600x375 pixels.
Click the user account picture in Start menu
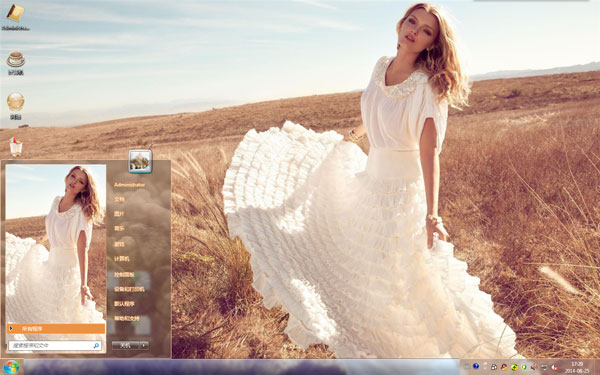coord(140,161)
